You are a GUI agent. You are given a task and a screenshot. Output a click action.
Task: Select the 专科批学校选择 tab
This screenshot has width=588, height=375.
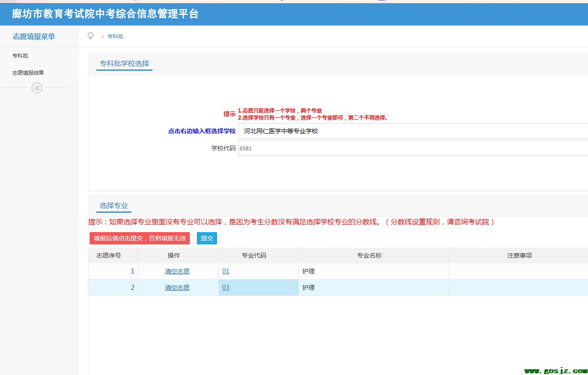124,64
